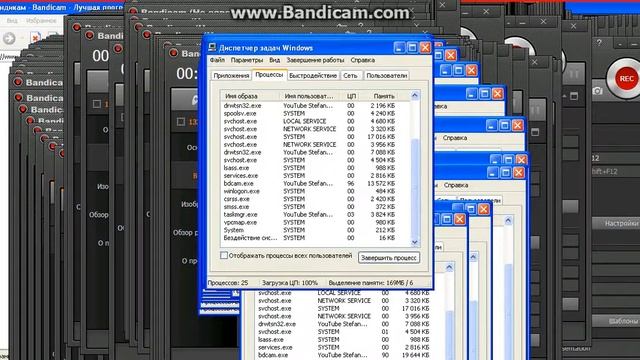Go to the Пользователи tab in front window
The width and height of the screenshot is (640, 360).
click(x=386, y=76)
